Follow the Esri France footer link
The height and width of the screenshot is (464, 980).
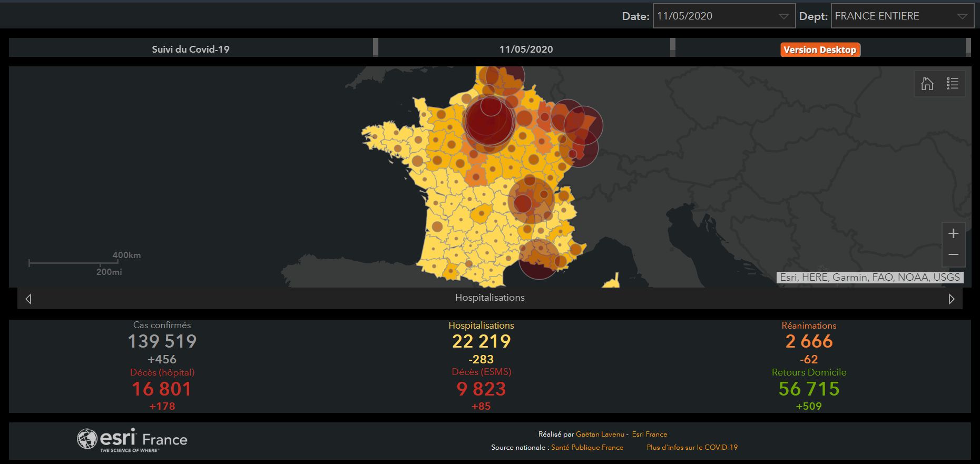click(x=649, y=435)
